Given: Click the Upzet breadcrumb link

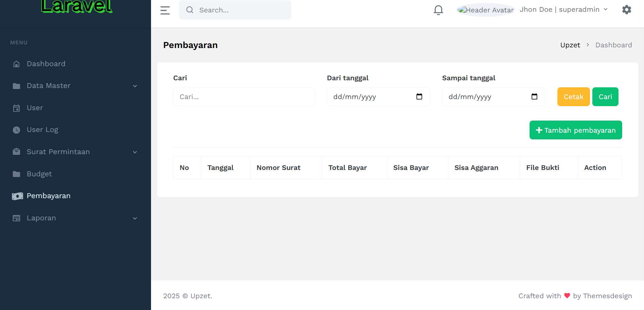Looking at the screenshot, I should (x=570, y=45).
